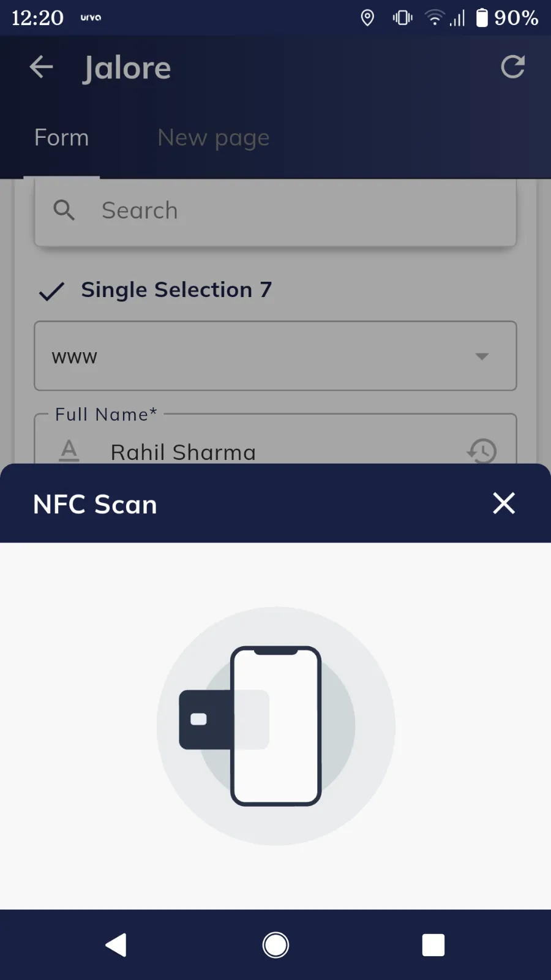
Task: Tap the back arrow beside Jalore
Action: click(x=41, y=67)
